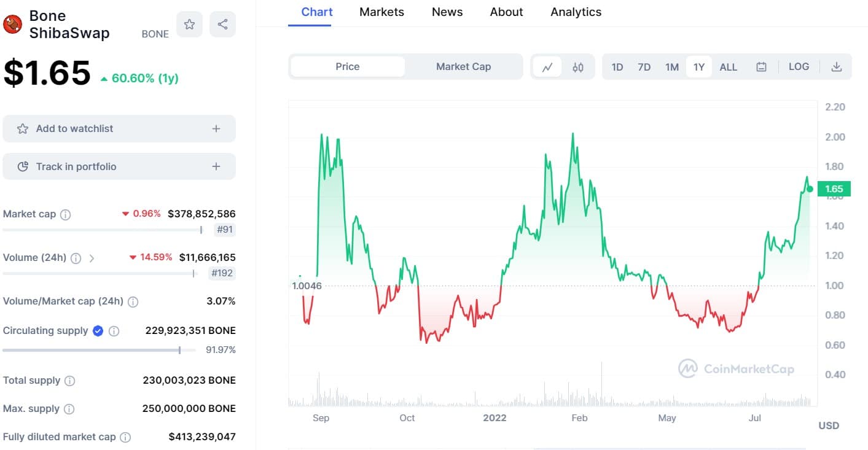The image size is (868, 450).
Task: Click the $378,852,586 market cap value
Action: [201, 214]
